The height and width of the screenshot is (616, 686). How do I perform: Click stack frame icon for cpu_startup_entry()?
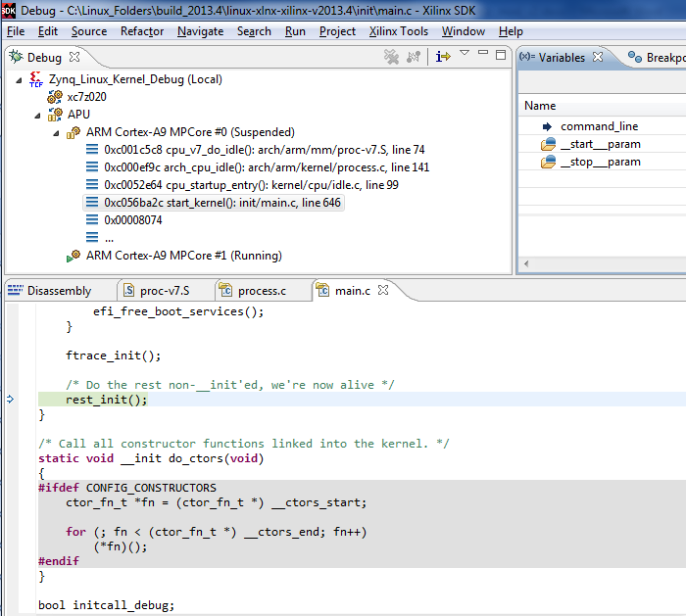tap(92, 184)
